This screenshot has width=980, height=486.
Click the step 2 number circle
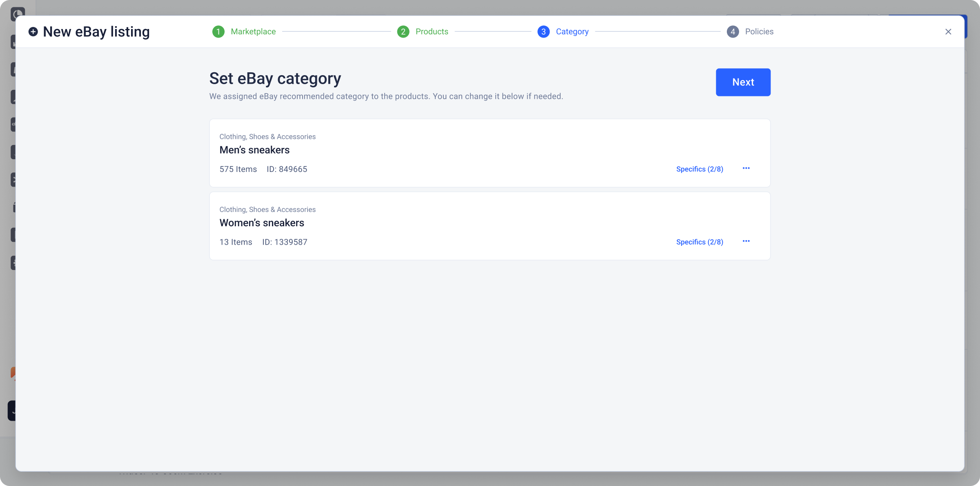(403, 32)
